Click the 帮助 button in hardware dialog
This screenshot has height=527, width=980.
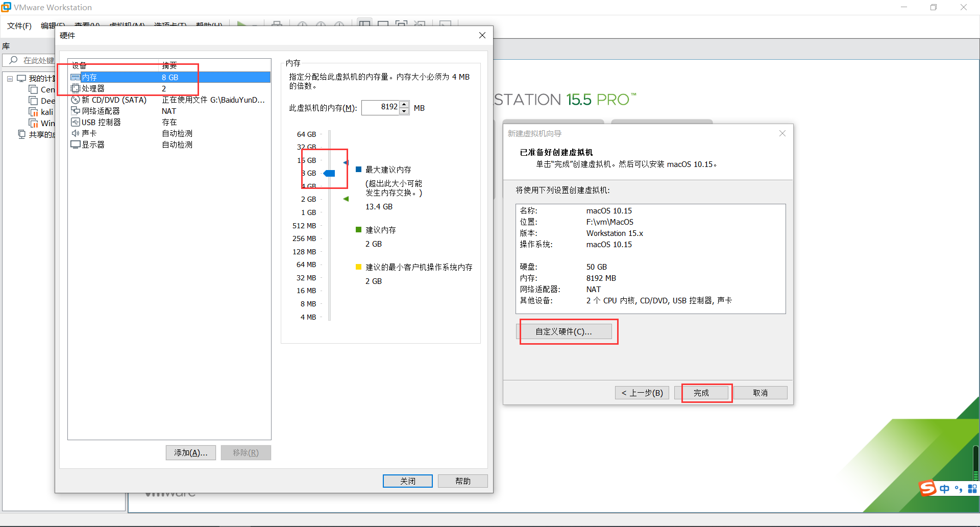(x=463, y=481)
